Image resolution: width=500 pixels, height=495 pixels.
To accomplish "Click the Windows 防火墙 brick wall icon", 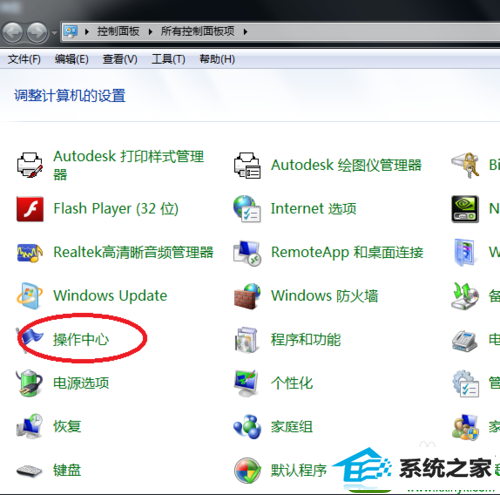I will point(247,296).
